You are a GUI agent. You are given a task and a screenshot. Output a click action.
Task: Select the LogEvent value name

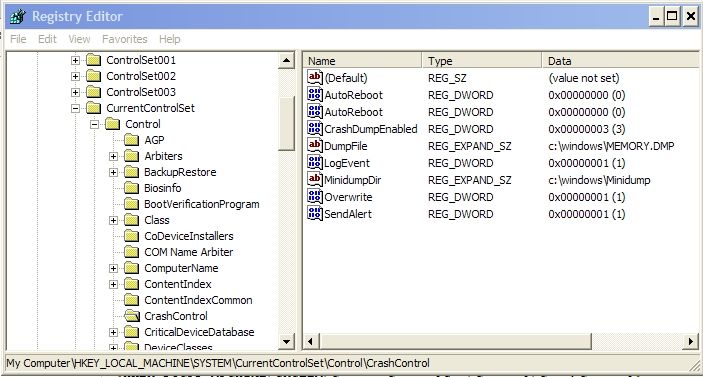coord(347,163)
